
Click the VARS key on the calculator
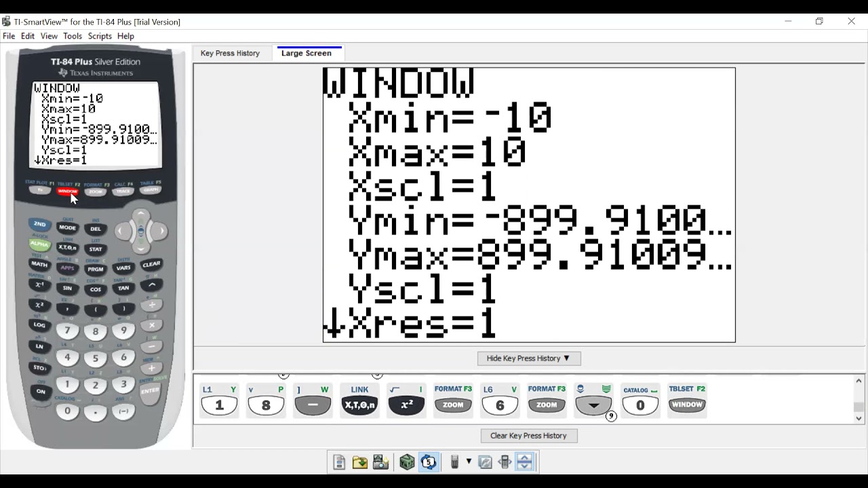click(123, 268)
